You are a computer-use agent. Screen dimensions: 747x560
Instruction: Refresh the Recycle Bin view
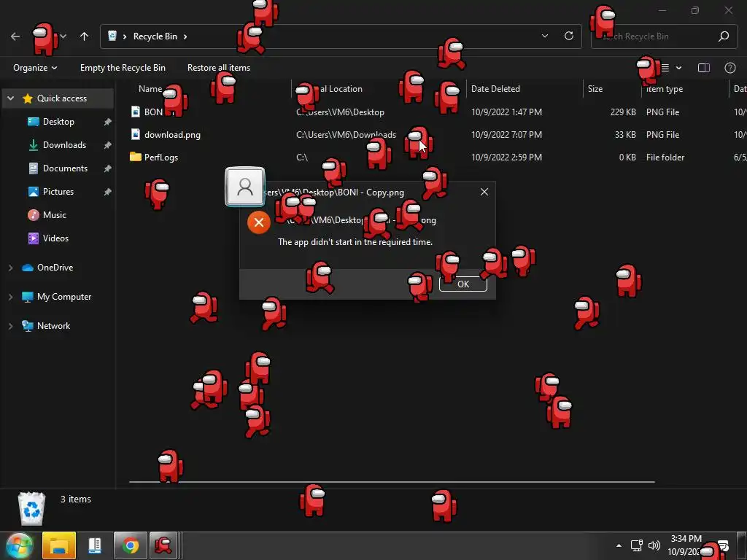pyautogui.click(x=569, y=36)
